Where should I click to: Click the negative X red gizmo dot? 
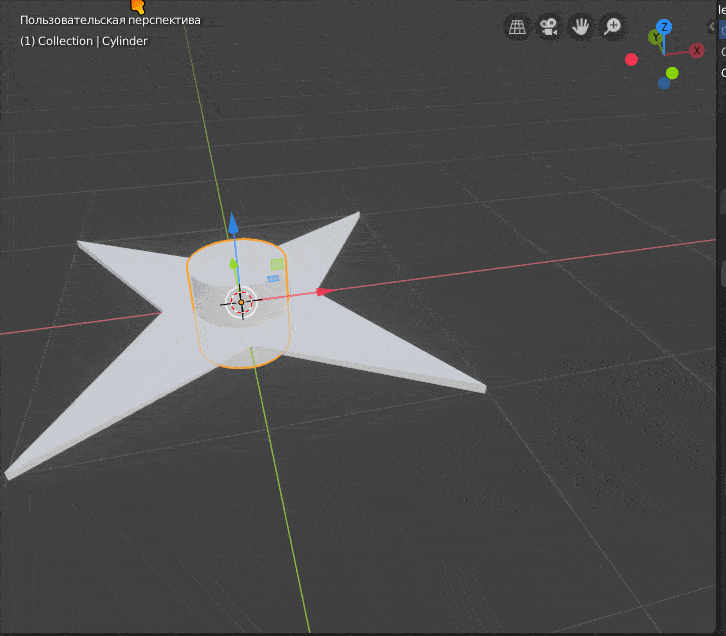(631, 59)
